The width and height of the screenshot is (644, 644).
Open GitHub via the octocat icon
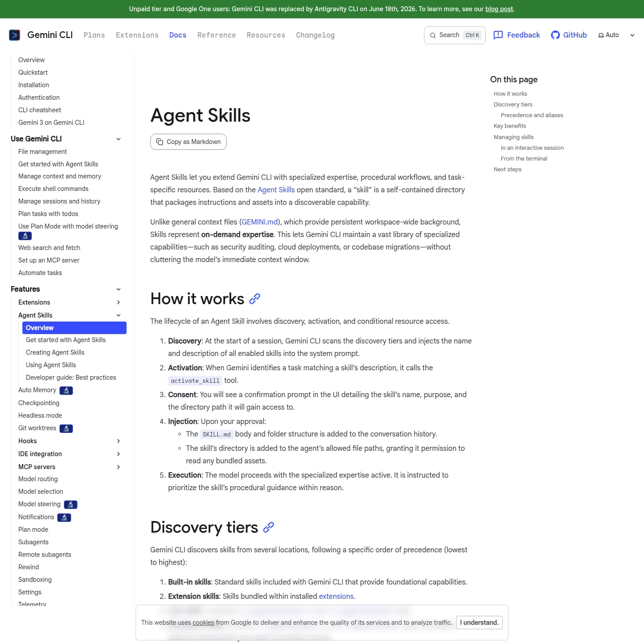(x=555, y=35)
